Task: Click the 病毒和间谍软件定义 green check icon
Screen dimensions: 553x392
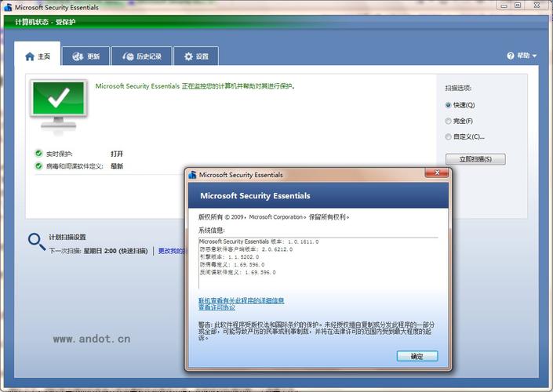Action: click(38, 165)
